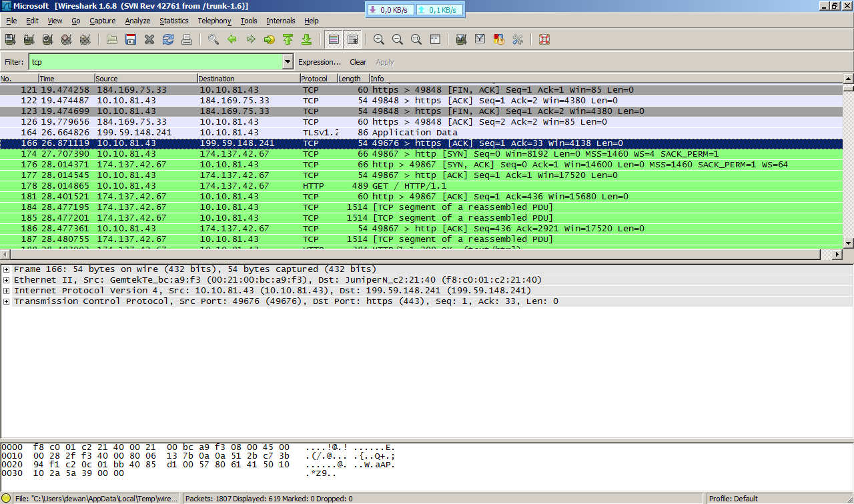The image size is (854, 504).
Task: Expand the Frame 166 tree node
Action: (6, 269)
